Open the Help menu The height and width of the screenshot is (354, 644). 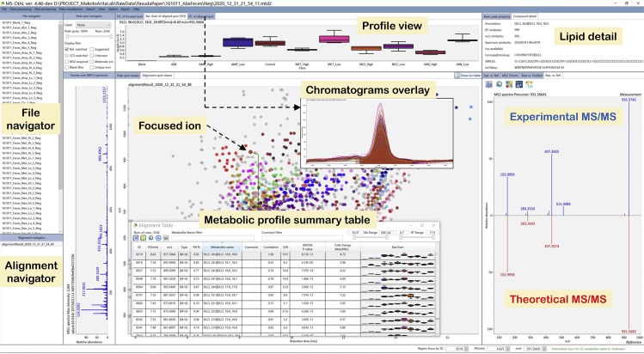(x=137, y=9)
